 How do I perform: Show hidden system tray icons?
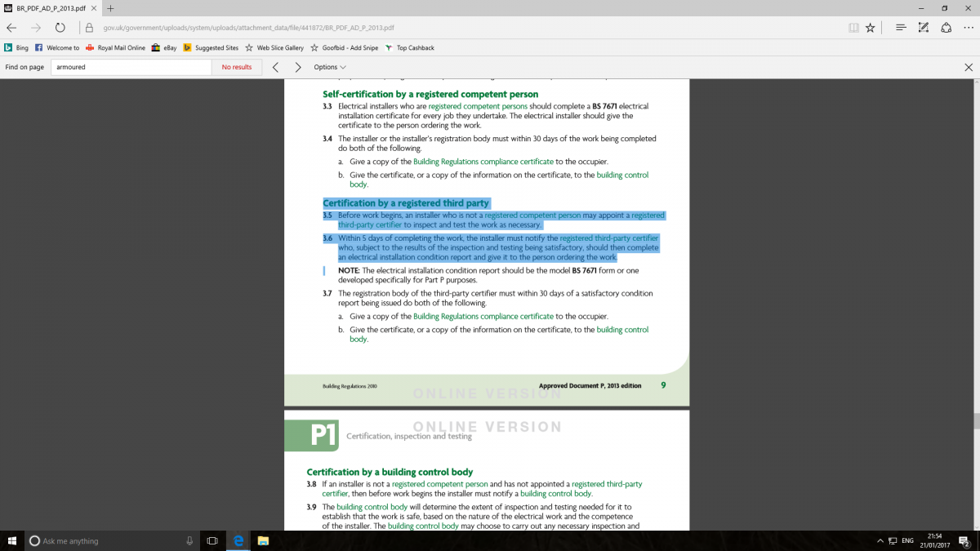880,540
